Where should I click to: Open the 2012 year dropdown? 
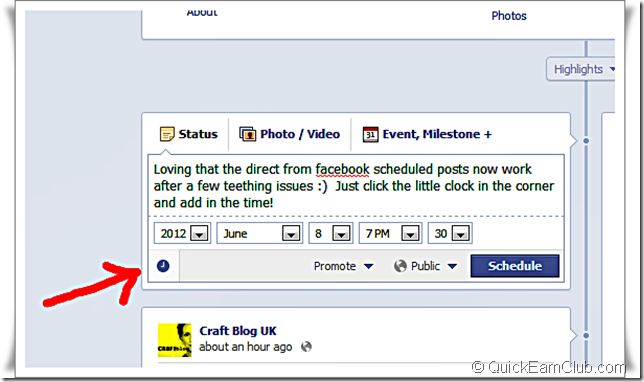pyautogui.click(x=182, y=233)
